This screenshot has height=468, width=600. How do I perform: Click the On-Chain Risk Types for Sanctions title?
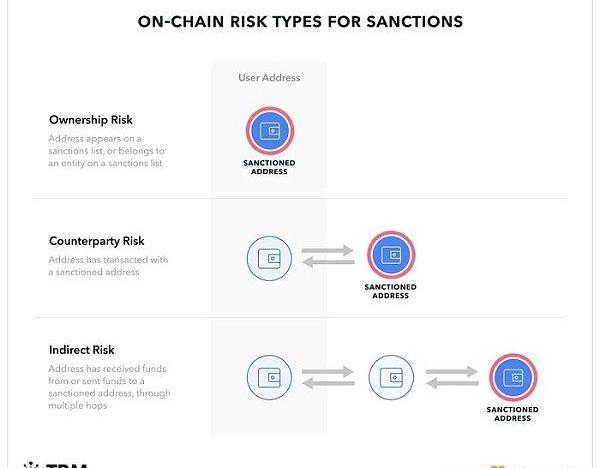[300, 21]
